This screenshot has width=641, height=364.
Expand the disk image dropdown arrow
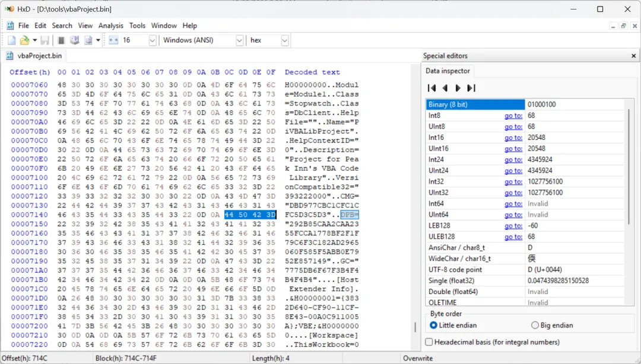[98, 40]
